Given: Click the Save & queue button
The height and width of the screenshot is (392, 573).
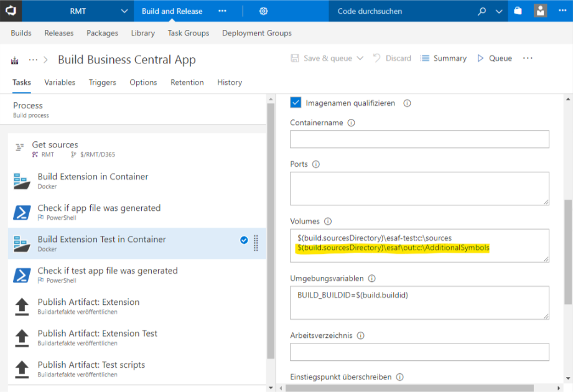Looking at the screenshot, I should coord(322,58).
